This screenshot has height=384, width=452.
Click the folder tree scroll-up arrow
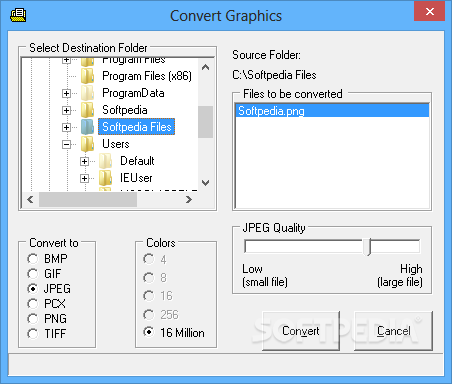[x=206, y=67]
